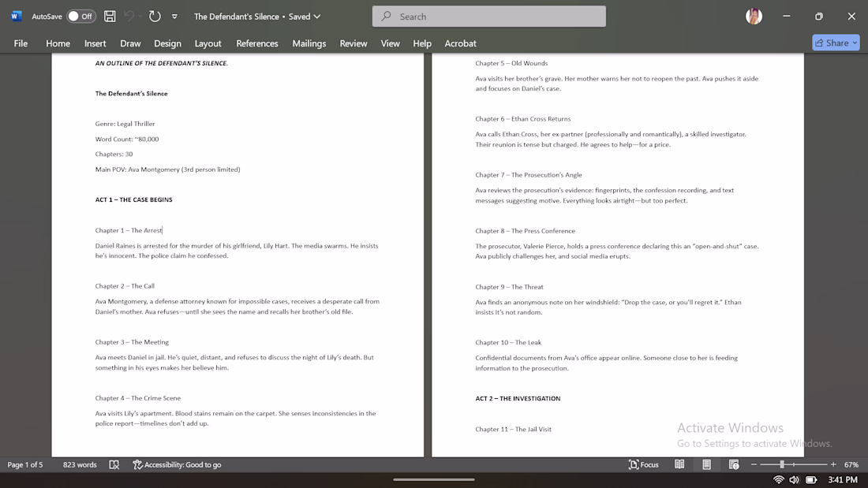Click the proofing spell-check icon
868x488 pixels.
pos(114,465)
